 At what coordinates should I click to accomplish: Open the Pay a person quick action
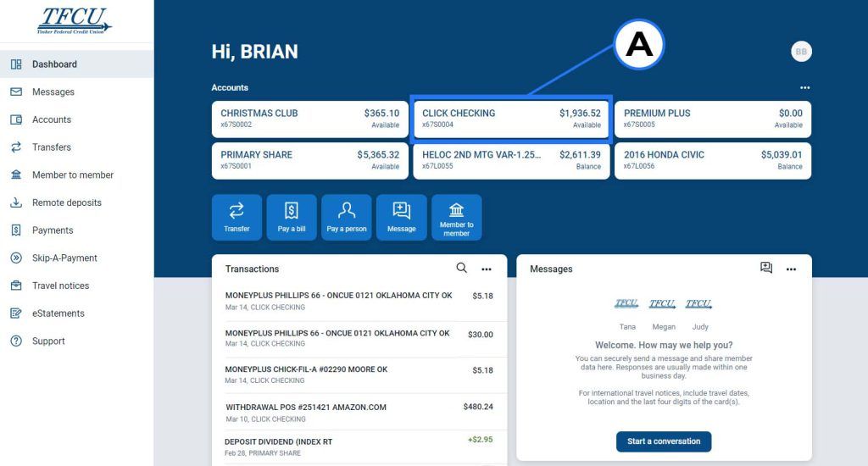[347, 217]
